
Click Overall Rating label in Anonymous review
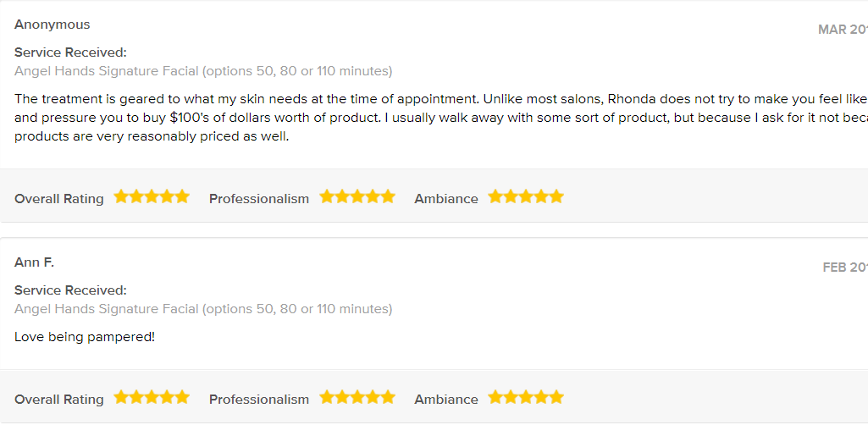tap(59, 199)
